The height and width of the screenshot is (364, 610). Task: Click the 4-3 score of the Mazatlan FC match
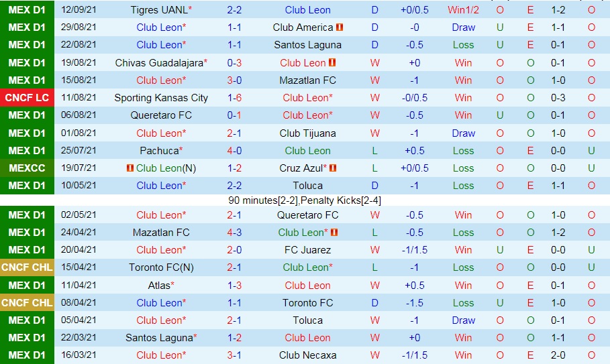coord(234,233)
